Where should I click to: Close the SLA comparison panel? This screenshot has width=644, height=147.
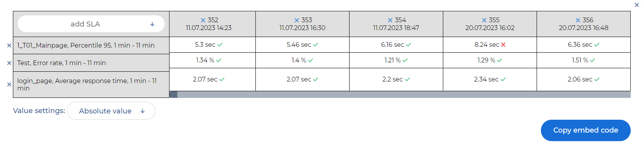[637, 5]
